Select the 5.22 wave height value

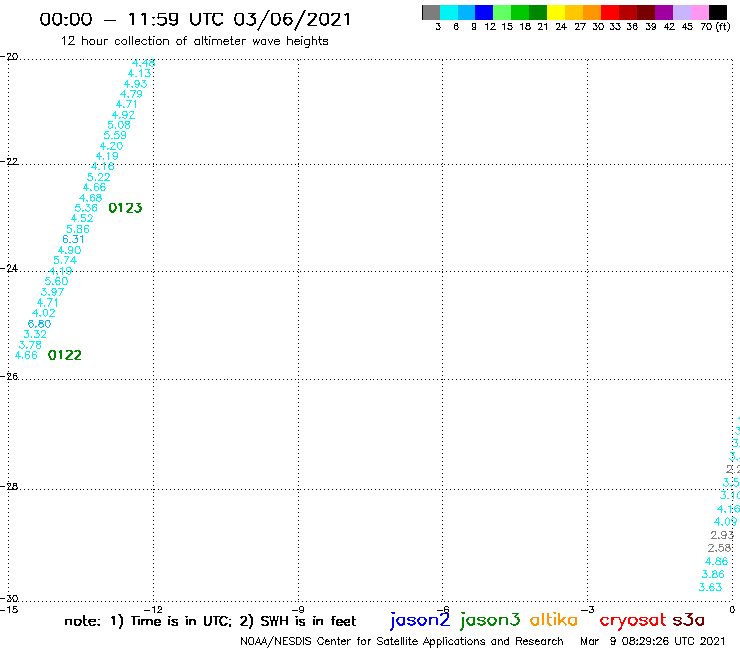(x=99, y=177)
